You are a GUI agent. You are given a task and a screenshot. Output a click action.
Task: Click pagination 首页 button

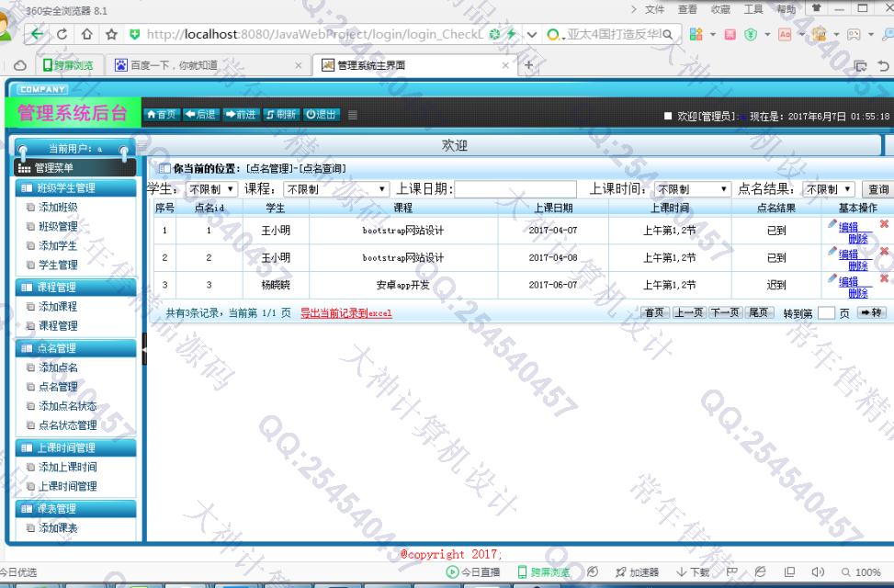(x=654, y=312)
